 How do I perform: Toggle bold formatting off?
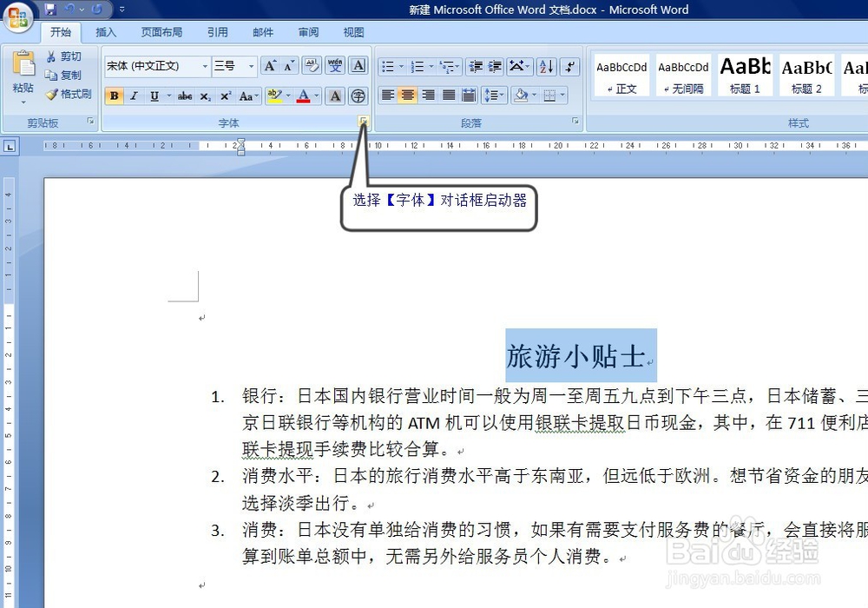point(115,96)
